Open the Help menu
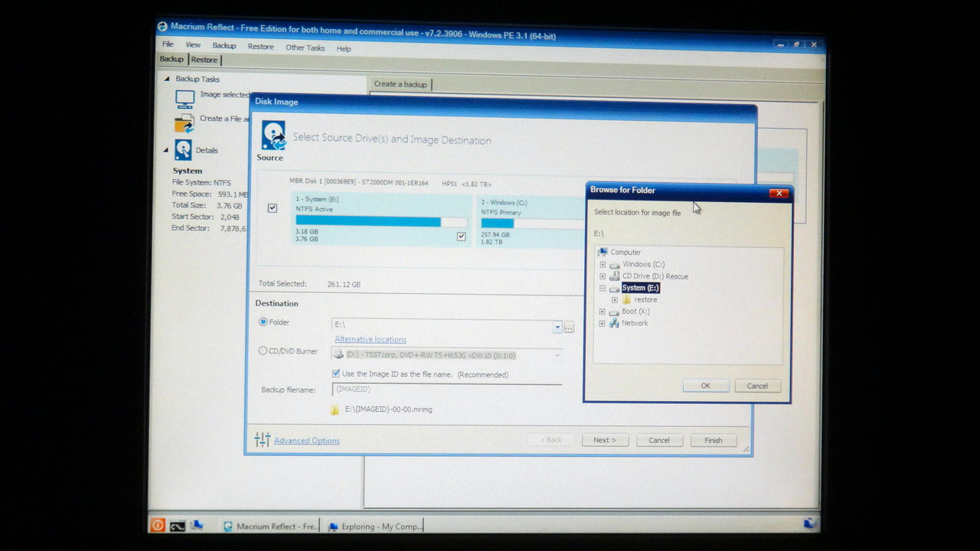The height and width of the screenshot is (551, 980). [x=344, y=48]
